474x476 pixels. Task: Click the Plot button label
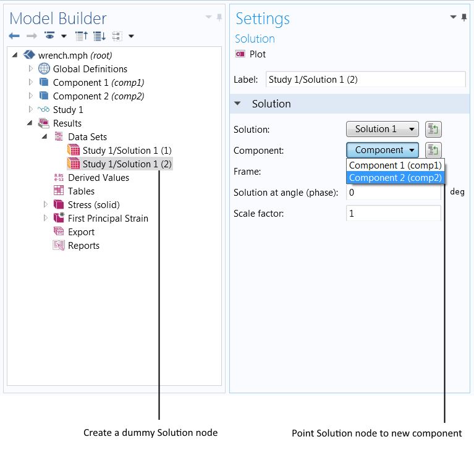[257, 54]
